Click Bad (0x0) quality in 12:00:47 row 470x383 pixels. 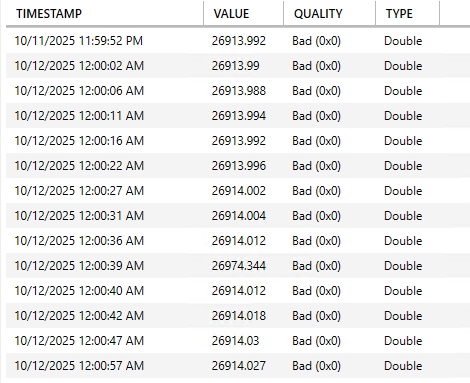pos(316,341)
